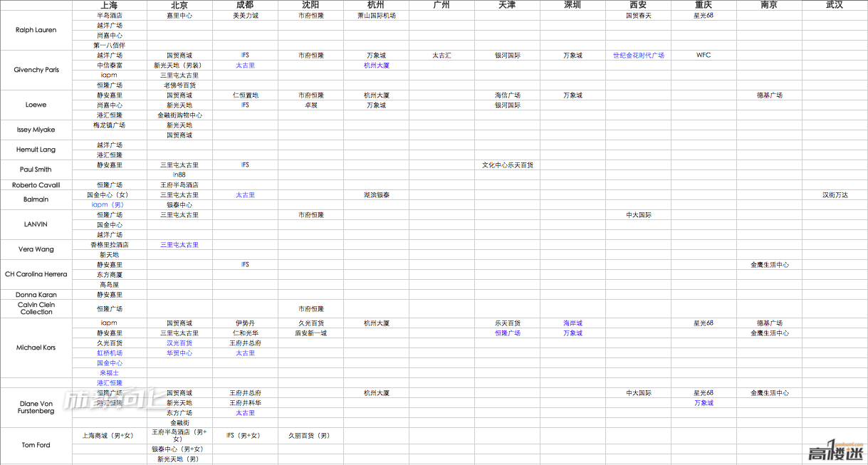This screenshot has width=868, height=465.
Task: Click the 仁恒置地 cell
Action: tap(245, 95)
